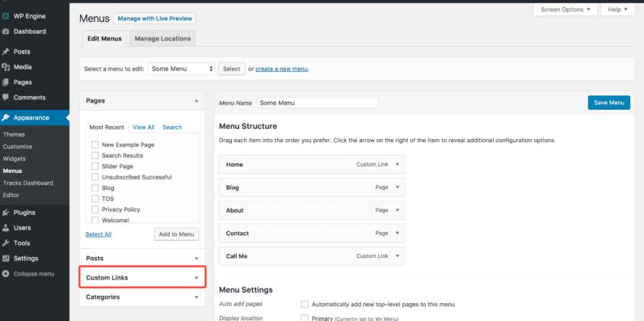Viewport: 644px width, 321px height.
Task: Open Themes in Appearance submenu
Action: point(14,134)
